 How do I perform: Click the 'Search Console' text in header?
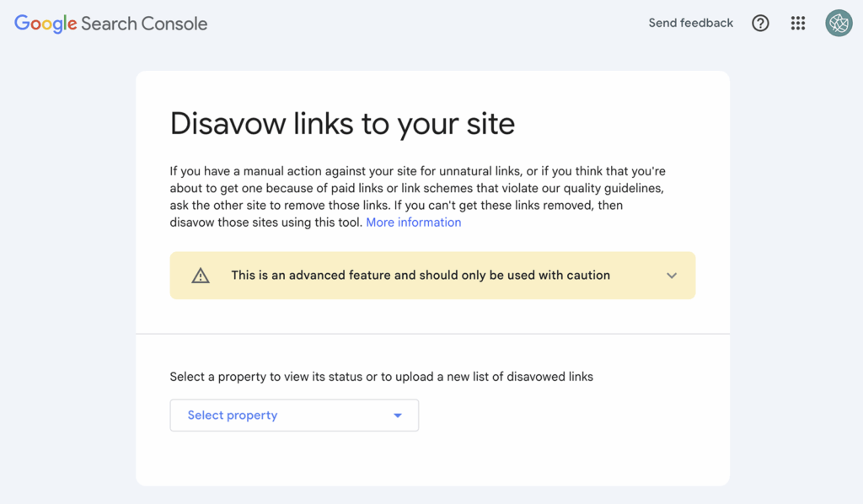pyautogui.click(x=144, y=24)
